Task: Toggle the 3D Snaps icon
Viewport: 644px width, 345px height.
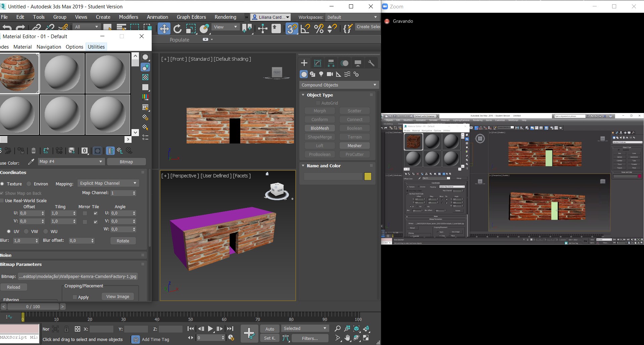Action: pyautogui.click(x=292, y=29)
